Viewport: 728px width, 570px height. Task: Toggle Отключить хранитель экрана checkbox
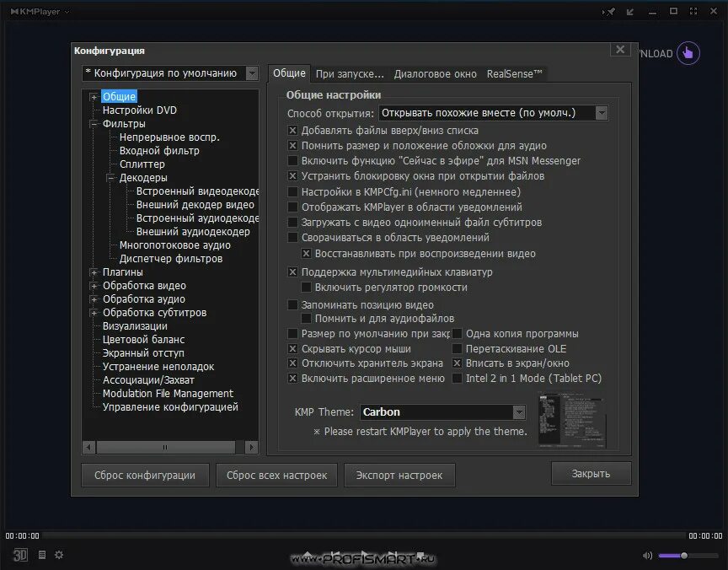(292, 363)
